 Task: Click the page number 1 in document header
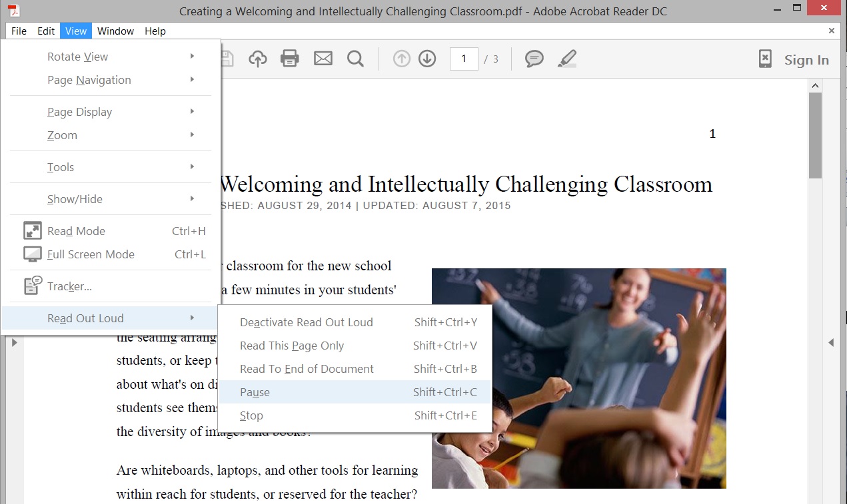coord(712,134)
